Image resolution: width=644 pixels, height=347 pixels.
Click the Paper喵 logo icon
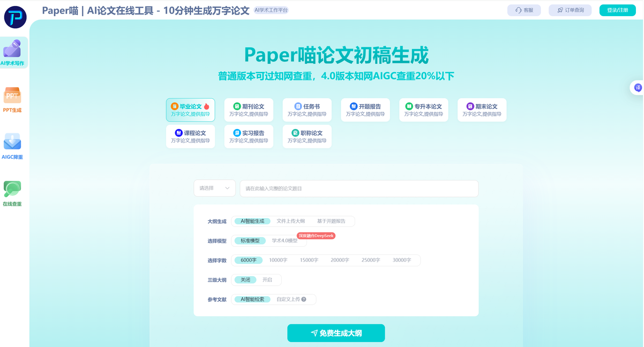[15, 17]
